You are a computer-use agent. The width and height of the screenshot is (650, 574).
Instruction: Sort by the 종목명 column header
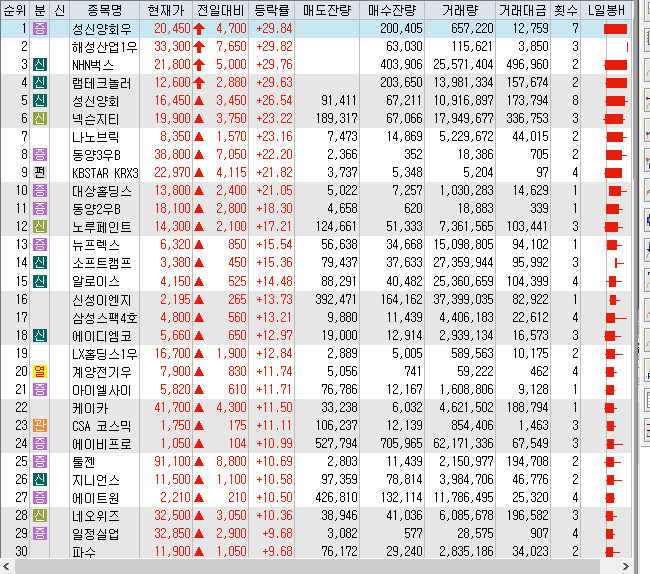105,10
